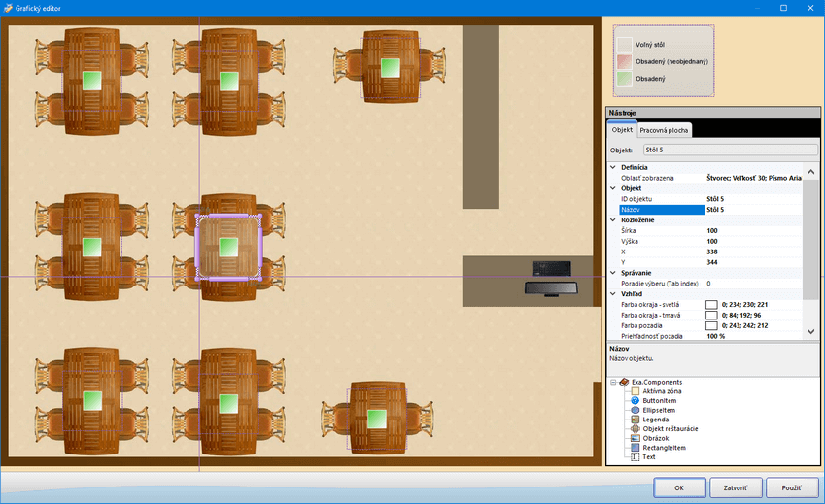825x504 pixels.
Task: Click the Zatvoriť button
Action: click(736, 487)
